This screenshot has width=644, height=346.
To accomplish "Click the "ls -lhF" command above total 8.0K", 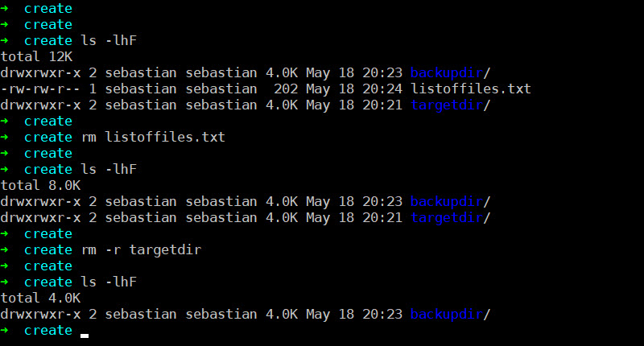I will point(109,169).
